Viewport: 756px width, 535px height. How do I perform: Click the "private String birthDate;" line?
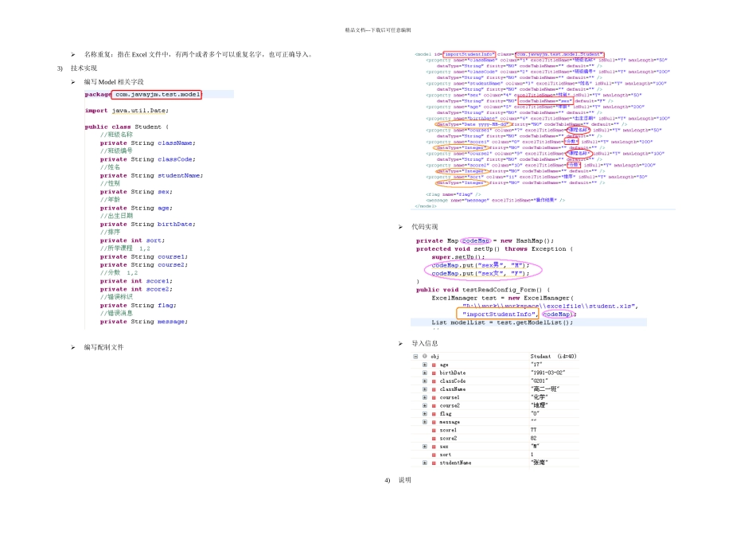[147, 225]
